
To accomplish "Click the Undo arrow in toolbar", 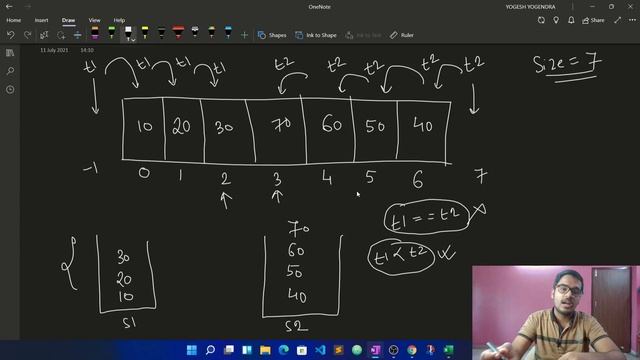I will point(11,35).
